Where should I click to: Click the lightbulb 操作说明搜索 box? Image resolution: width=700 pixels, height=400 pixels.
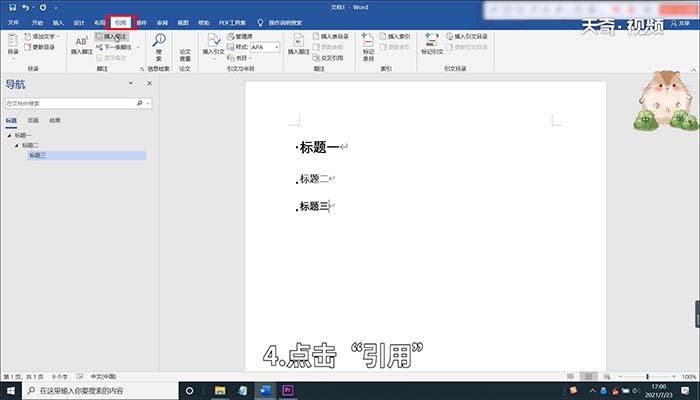point(280,22)
